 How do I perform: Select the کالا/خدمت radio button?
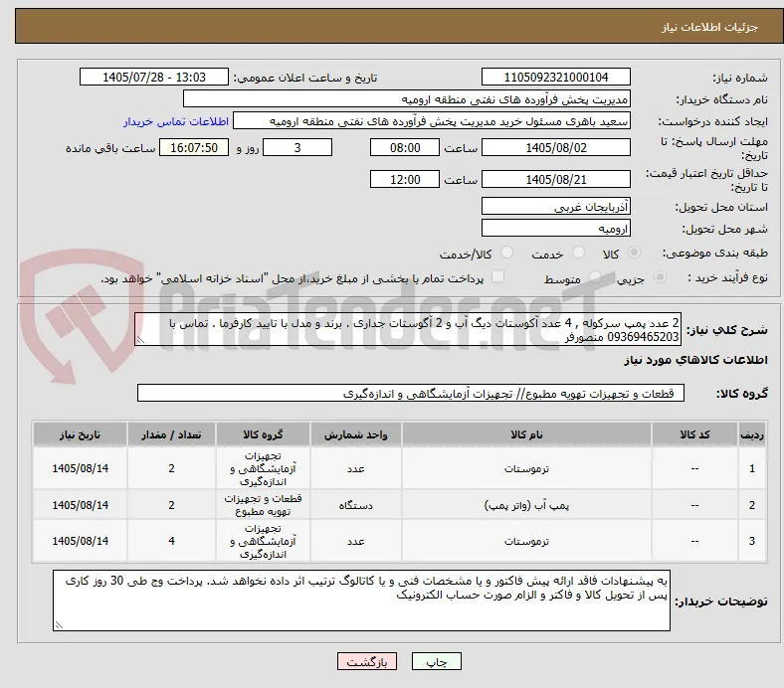pos(506,253)
